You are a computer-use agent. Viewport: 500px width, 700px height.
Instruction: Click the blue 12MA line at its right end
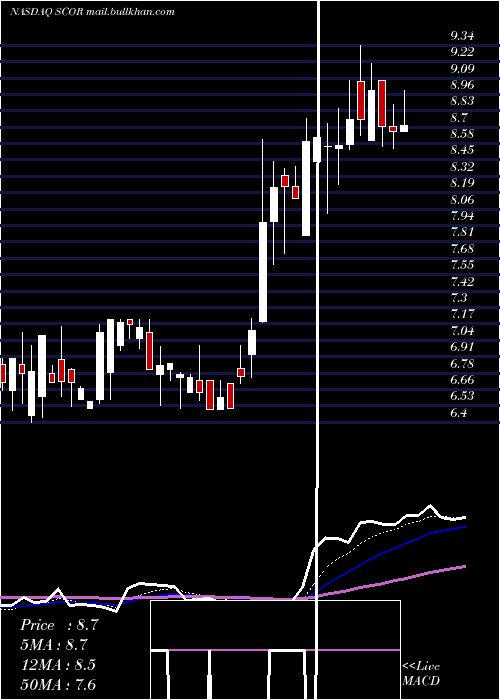[x=463, y=527]
